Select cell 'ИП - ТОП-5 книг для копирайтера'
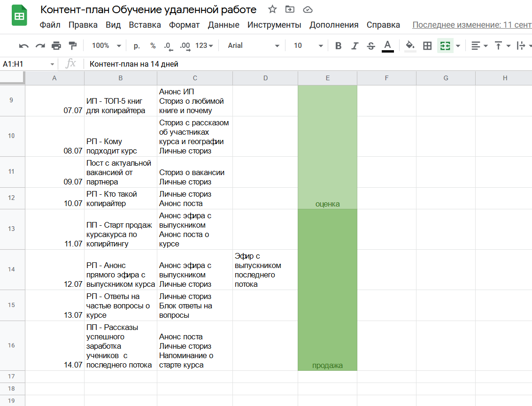This screenshot has height=406, width=532. 121,101
